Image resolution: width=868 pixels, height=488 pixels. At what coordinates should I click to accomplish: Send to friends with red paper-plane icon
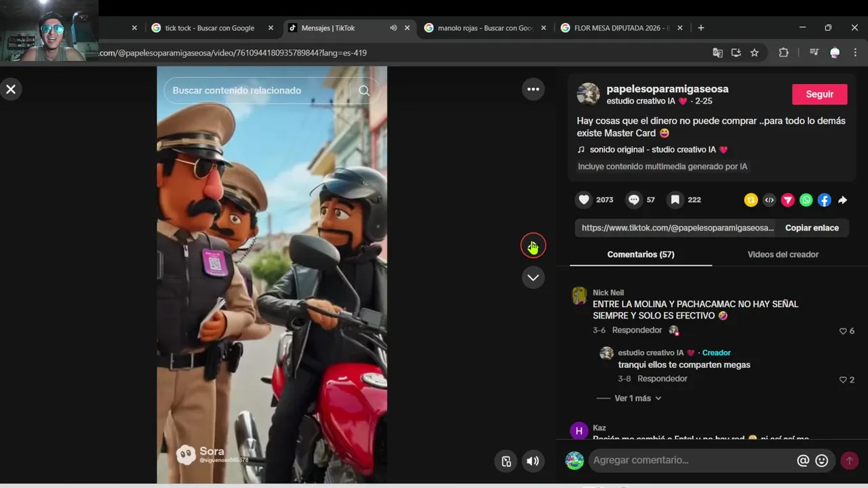tap(787, 200)
